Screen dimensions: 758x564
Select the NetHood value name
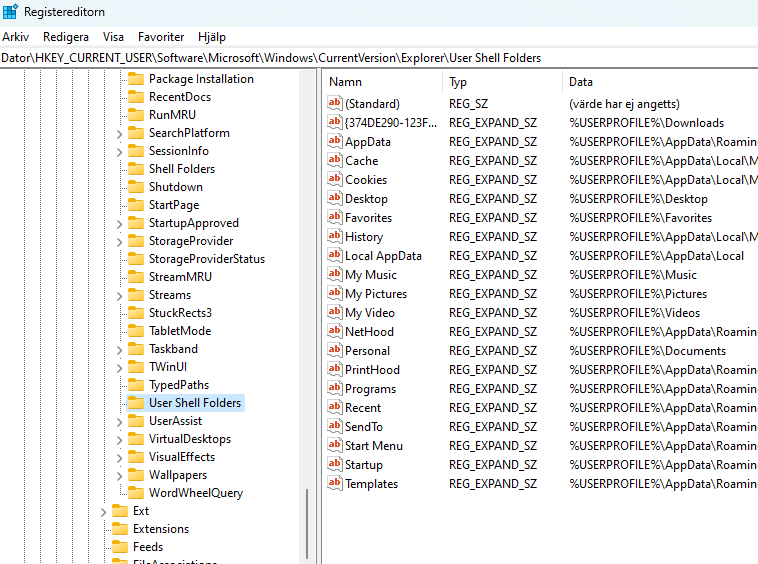(369, 332)
